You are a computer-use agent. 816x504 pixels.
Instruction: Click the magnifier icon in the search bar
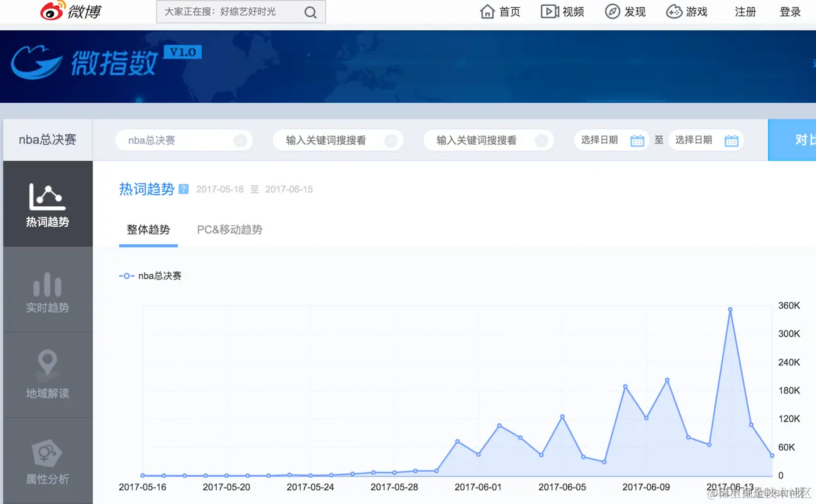310,12
